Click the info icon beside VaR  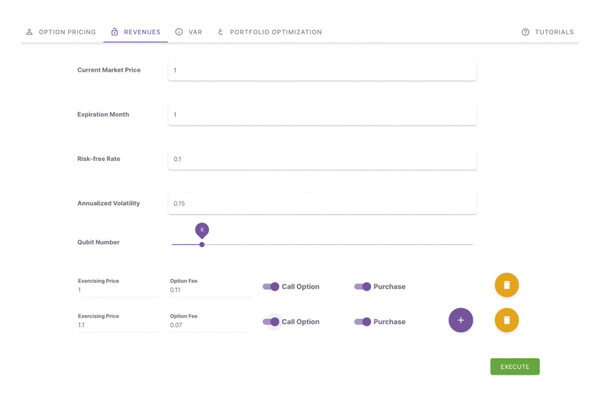[x=179, y=32]
